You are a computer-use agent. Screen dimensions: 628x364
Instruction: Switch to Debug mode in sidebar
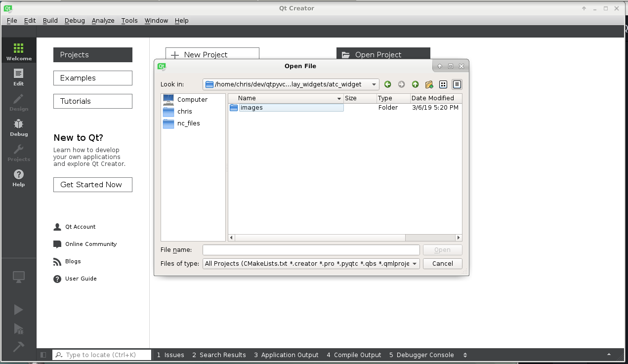point(19,127)
